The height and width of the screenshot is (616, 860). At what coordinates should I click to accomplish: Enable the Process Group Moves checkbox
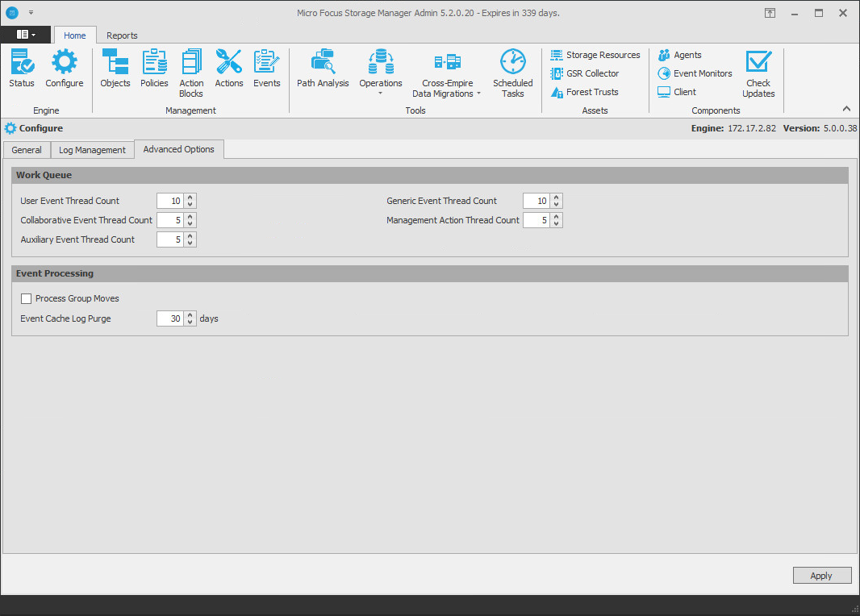pos(27,299)
